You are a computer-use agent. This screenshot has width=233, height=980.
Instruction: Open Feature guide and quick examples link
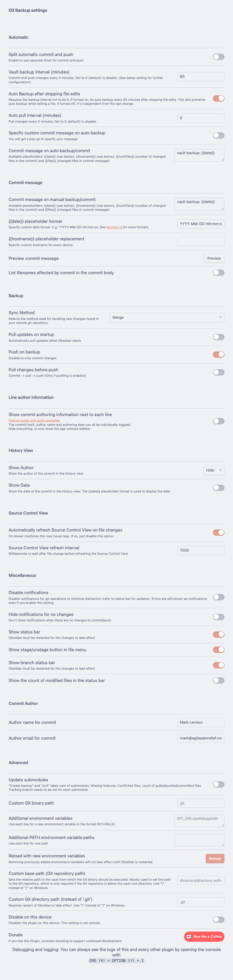tap(34, 420)
